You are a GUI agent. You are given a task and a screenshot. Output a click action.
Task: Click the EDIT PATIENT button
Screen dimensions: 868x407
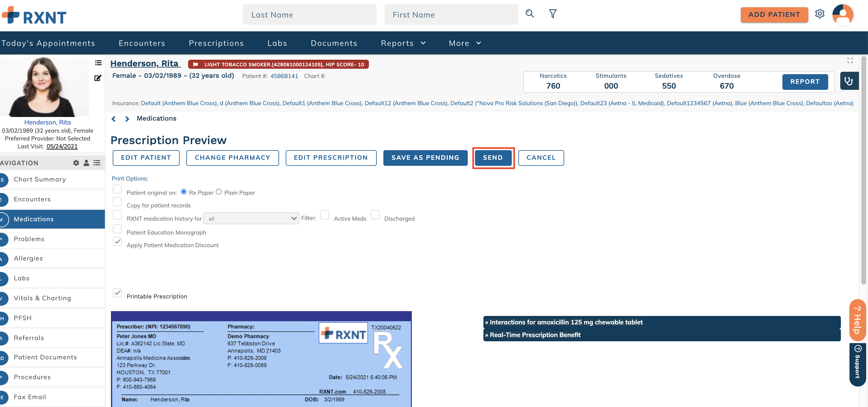[146, 158]
